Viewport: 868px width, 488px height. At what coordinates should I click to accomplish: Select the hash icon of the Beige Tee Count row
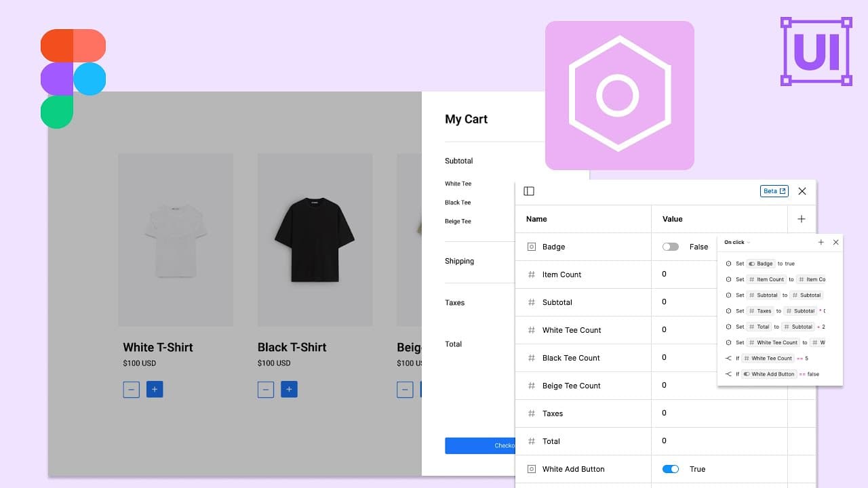coord(532,386)
